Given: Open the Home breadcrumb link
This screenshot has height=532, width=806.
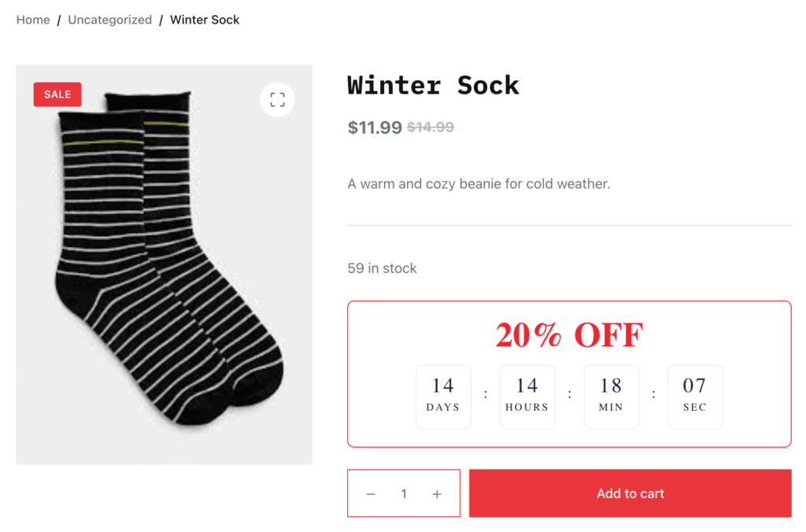Looking at the screenshot, I should pos(32,19).
